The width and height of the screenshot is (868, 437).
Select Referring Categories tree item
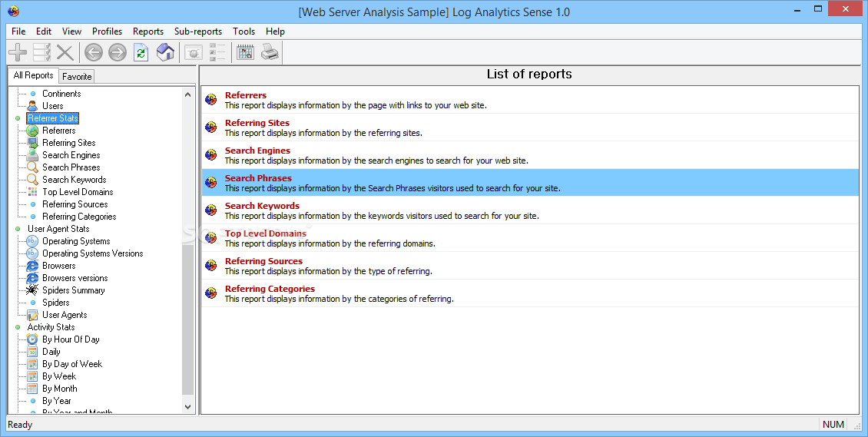79,217
